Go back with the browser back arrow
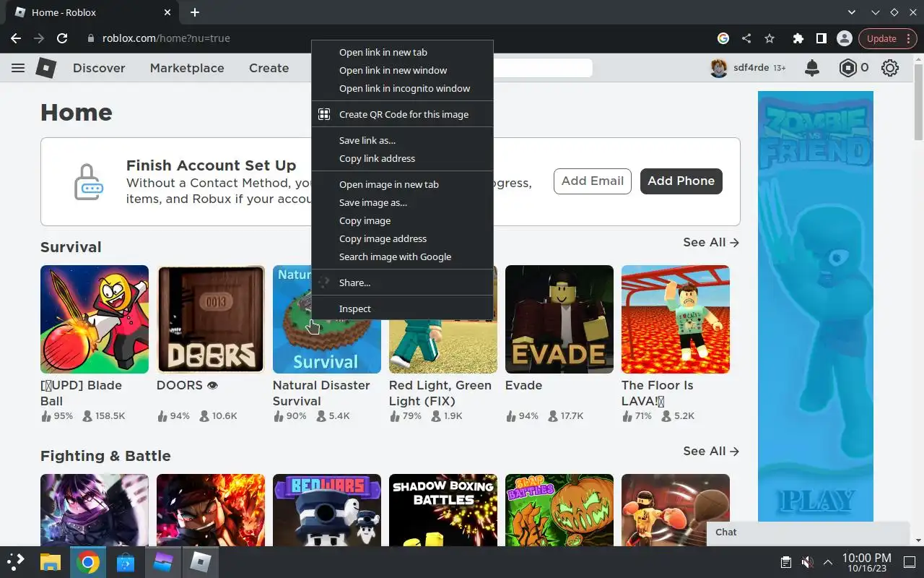Screen dimensions: 924x578 pos(16,38)
